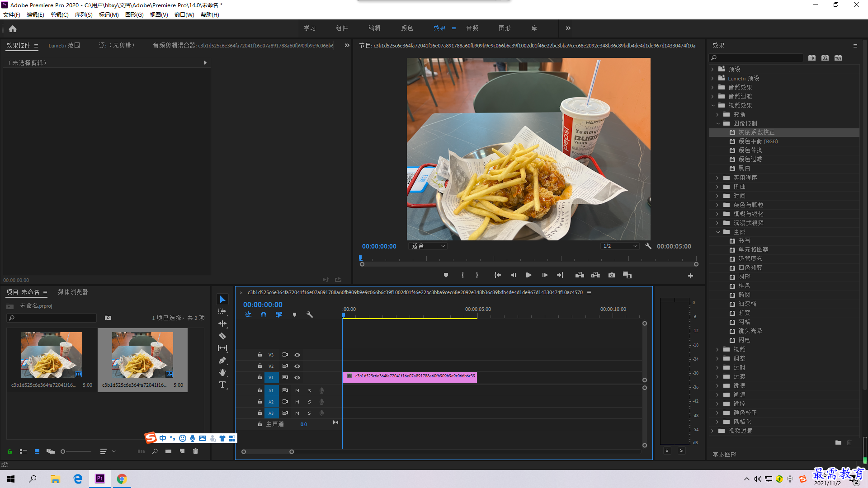Select the Selection tool arrow
868x488 pixels.
[222, 300]
